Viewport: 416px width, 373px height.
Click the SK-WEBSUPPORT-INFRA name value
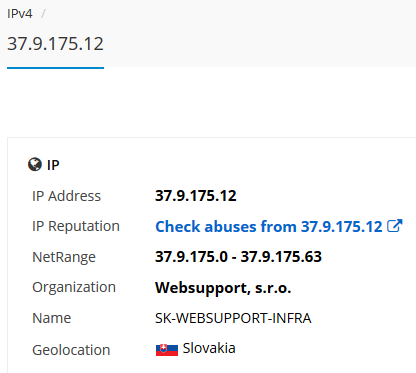tap(233, 318)
